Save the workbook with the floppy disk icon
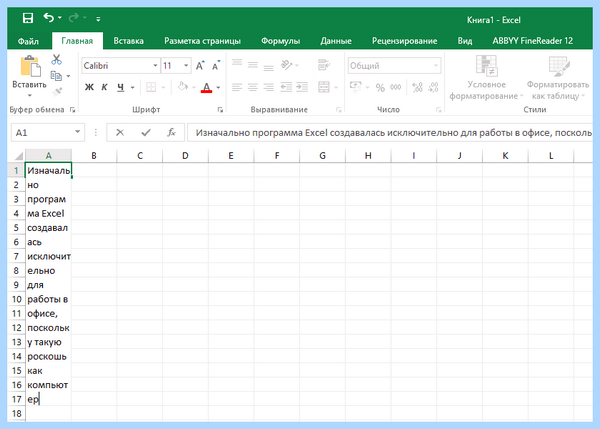This screenshot has height=429, width=600. click(x=28, y=18)
